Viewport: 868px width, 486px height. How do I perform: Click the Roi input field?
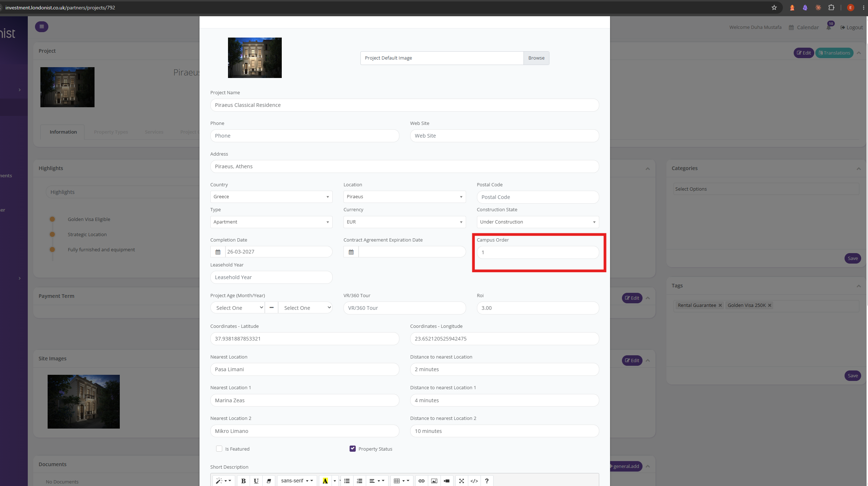coord(538,308)
